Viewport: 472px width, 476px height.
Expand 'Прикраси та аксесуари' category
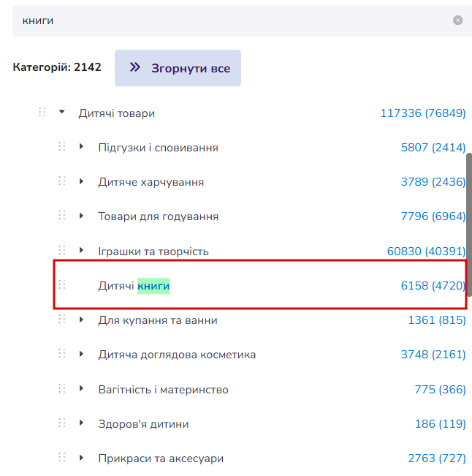coord(81,458)
